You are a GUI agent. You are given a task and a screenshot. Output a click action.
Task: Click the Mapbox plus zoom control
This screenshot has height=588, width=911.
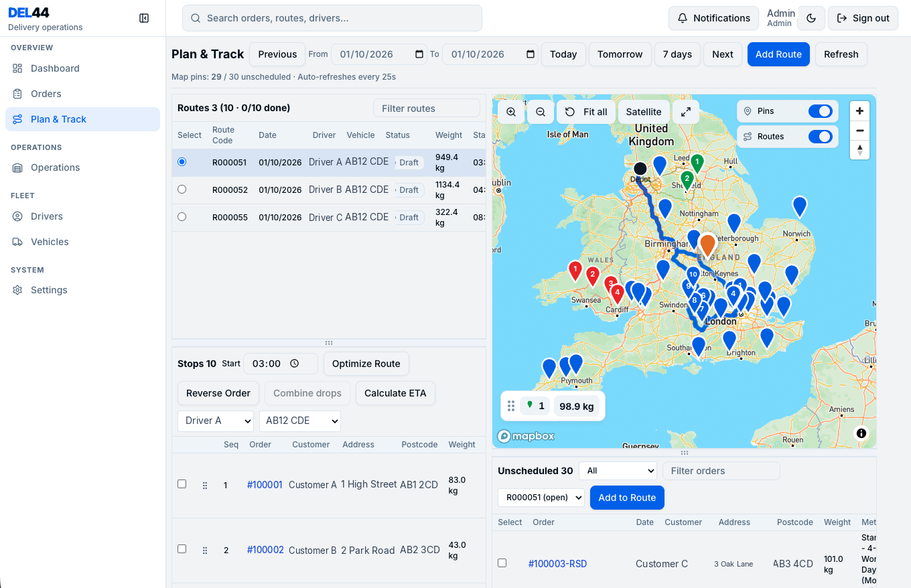coord(860,111)
